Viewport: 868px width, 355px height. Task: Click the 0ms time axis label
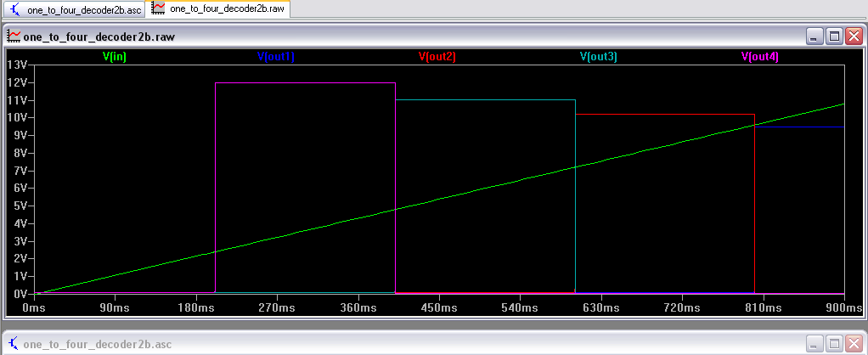coord(34,307)
